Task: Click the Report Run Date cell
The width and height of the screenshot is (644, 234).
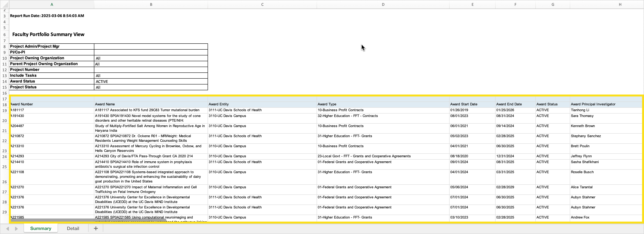Action: pyautogui.click(x=47, y=16)
